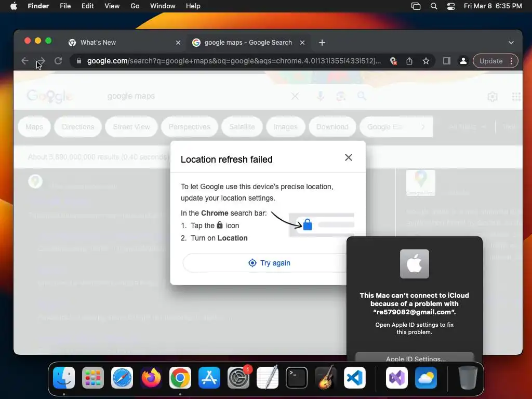Select the Images filter chip

[286, 127]
